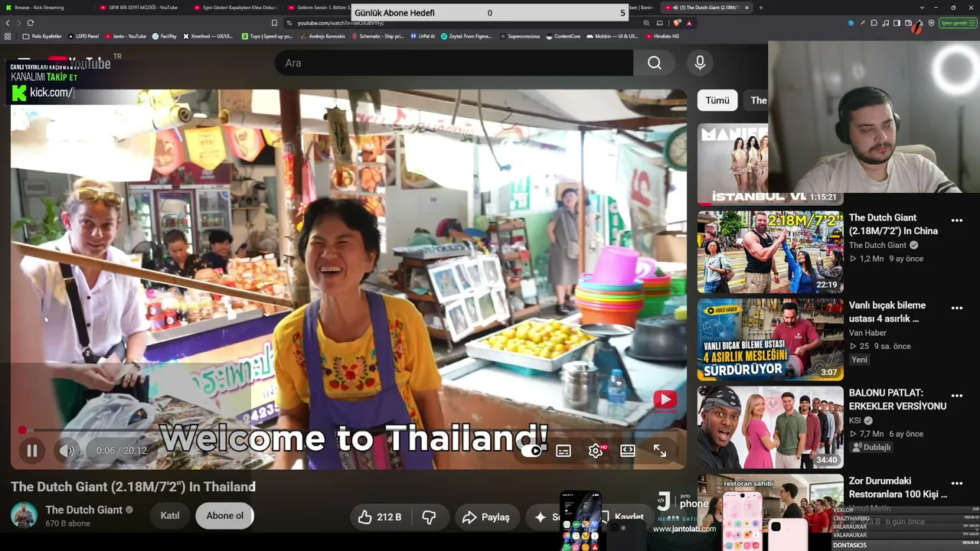
Task: Close The Dutch Giant browser tab
Action: [747, 8]
